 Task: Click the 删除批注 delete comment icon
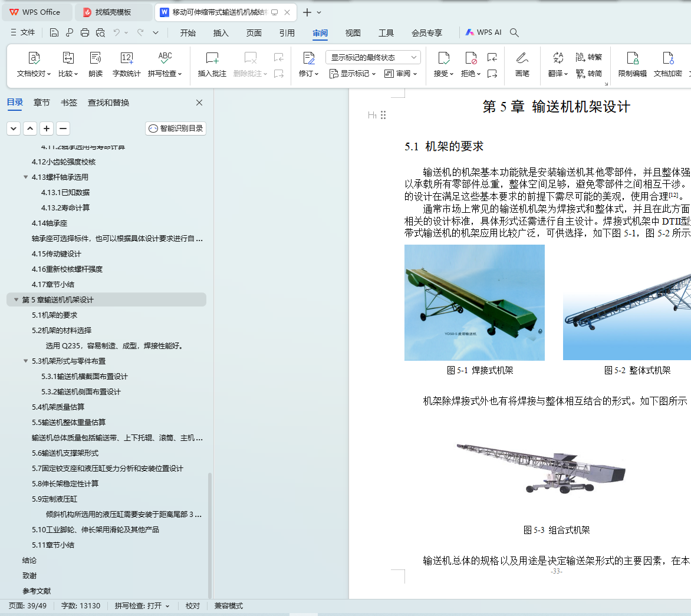(x=251, y=64)
